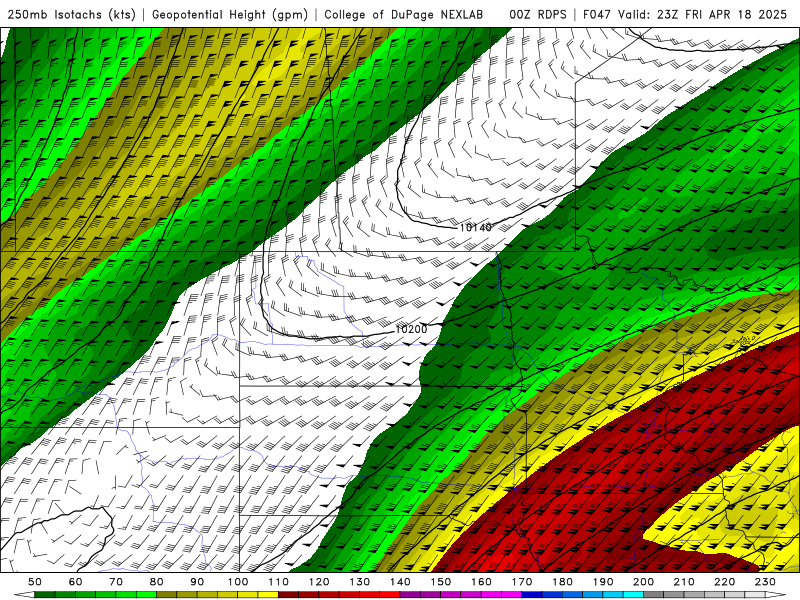Click the 190 label on the color scale
Viewport: 800px width, 600px height.
coord(603,582)
